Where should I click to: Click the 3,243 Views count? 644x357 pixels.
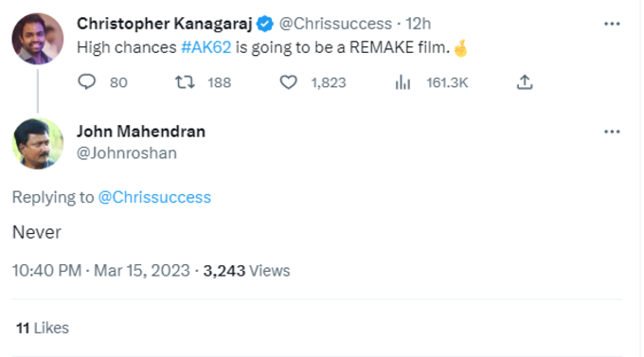(246, 271)
